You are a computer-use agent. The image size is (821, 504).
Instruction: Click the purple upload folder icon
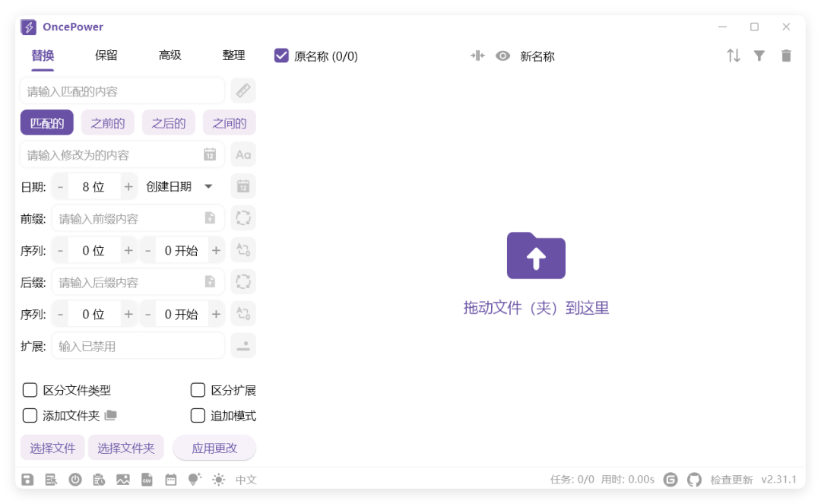(536, 255)
